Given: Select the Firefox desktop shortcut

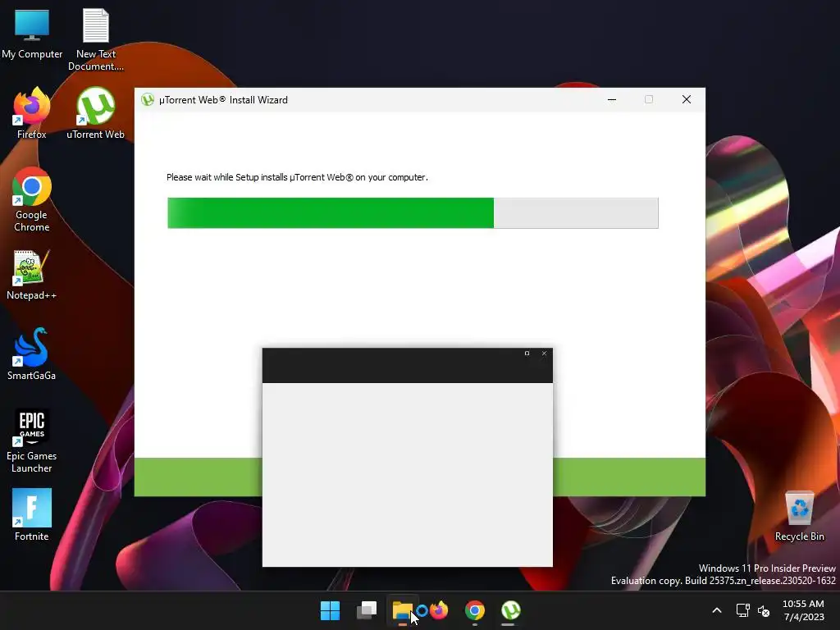Looking at the screenshot, I should click(32, 113).
